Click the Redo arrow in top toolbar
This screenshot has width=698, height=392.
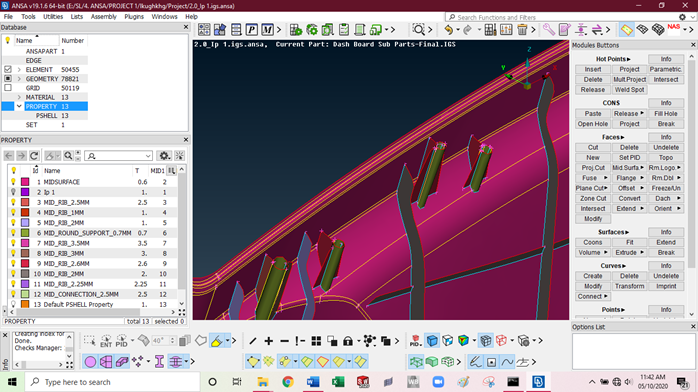pos(467,30)
